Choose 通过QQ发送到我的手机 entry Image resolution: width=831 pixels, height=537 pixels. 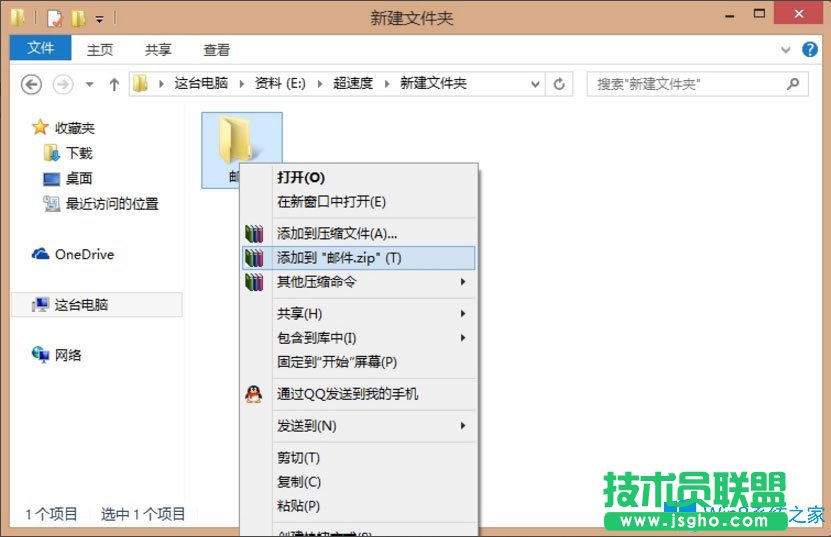coord(359,394)
